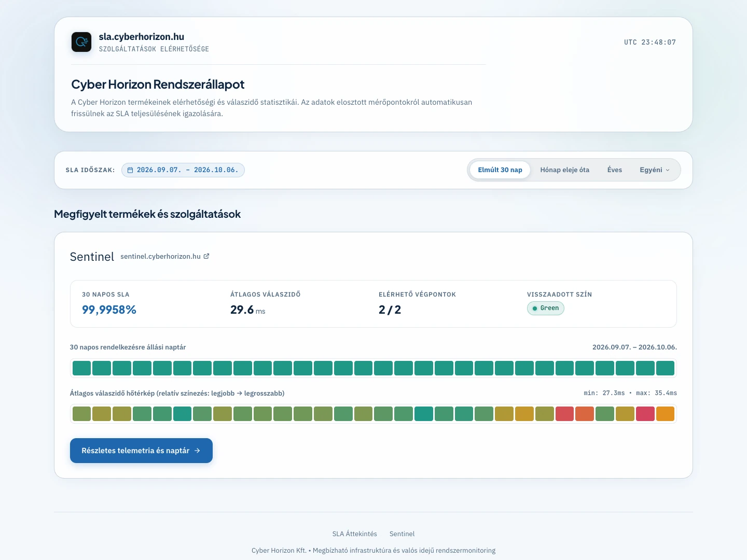Image resolution: width=747 pixels, height=560 pixels.
Task: Click the calendar icon in the date range
Action: coord(130,170)
